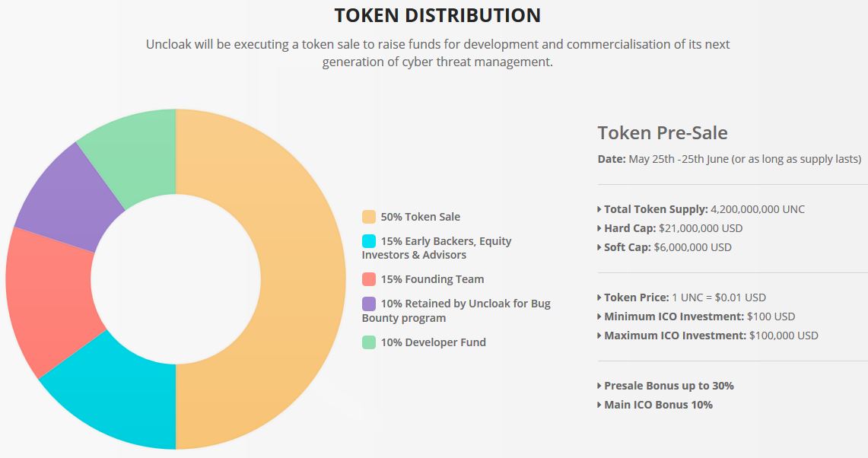Click the orange Token Sale legend swatch
The height and width of the screenshot is (458, 868).
point(369,217)
